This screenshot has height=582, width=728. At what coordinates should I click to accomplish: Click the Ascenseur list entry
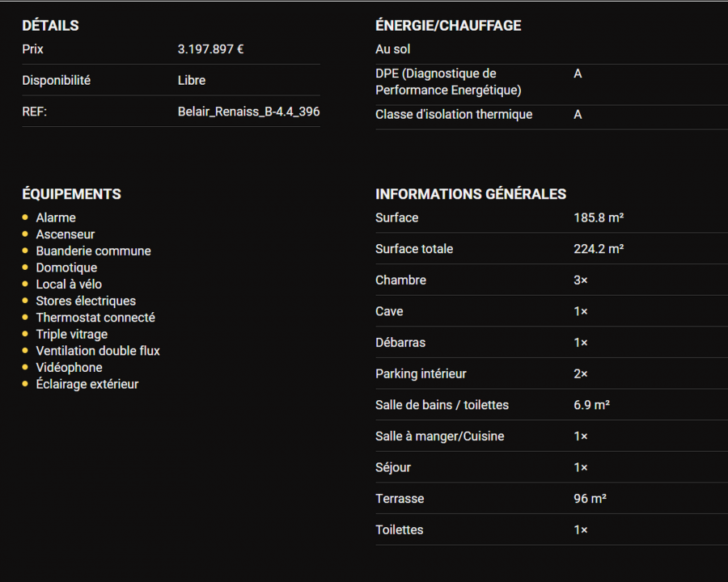[x=66, y=234]
